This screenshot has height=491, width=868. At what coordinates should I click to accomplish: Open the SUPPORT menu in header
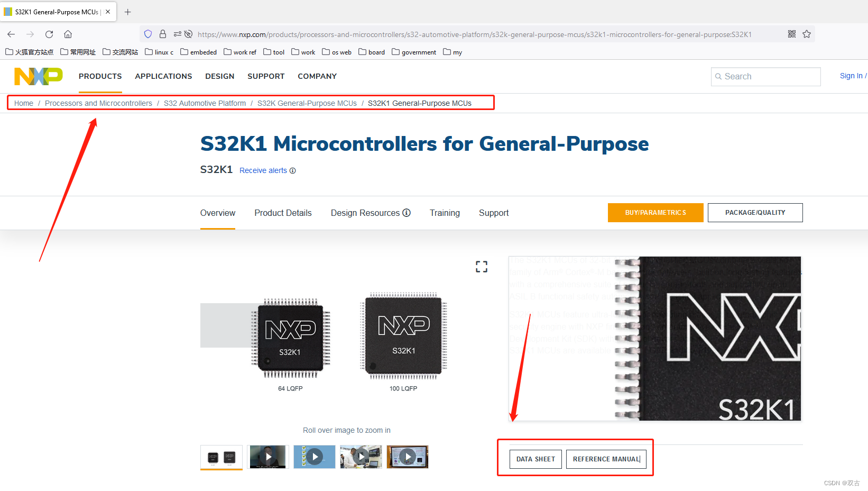point(266,76)
